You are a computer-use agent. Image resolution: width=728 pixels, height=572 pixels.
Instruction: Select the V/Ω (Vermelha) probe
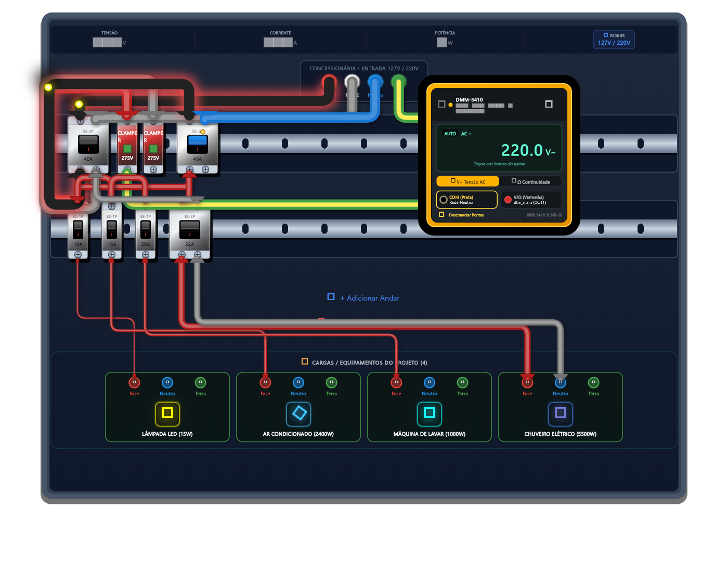(531, 200)
